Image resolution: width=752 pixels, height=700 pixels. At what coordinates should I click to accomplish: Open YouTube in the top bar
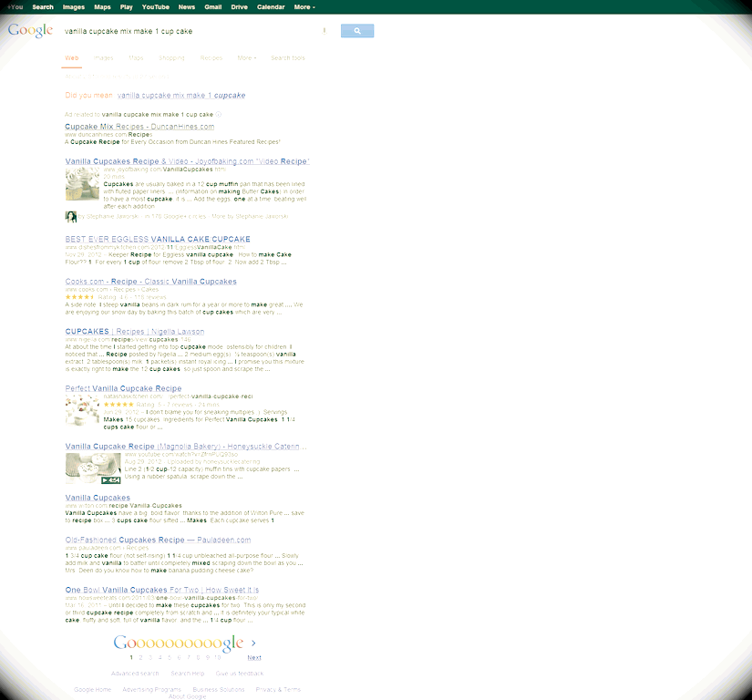tap(155, 7)
